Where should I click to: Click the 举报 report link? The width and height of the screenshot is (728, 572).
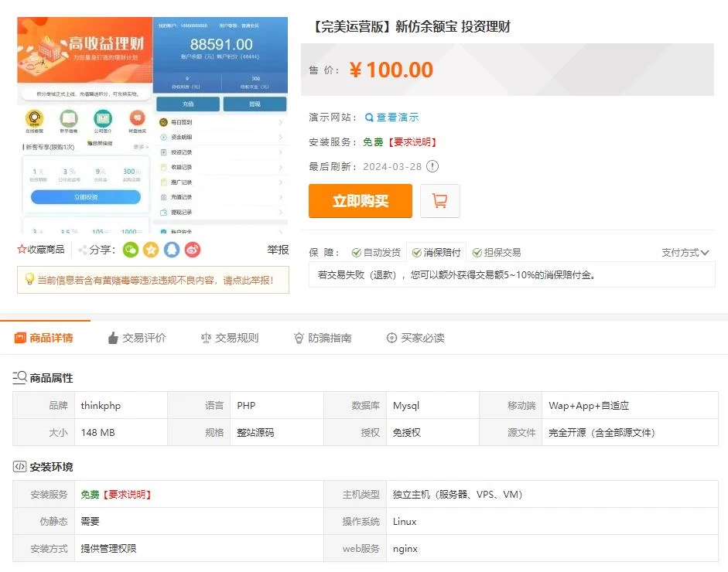[x=275, y=249]
